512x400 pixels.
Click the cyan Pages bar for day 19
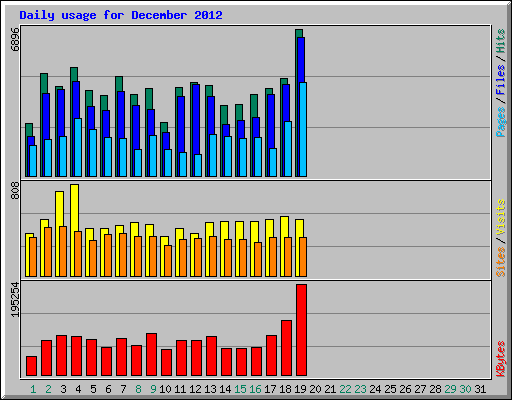tap(303, 129)
